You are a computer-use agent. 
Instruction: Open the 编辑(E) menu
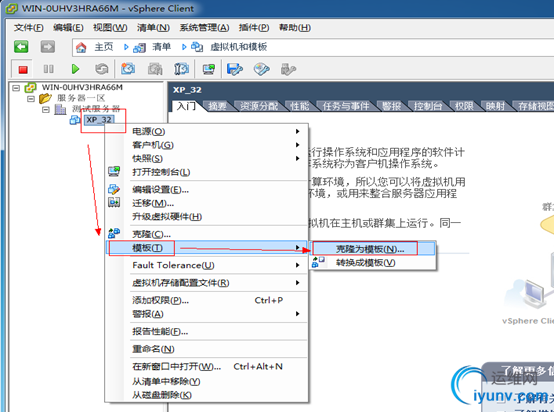tap(68, 28)
